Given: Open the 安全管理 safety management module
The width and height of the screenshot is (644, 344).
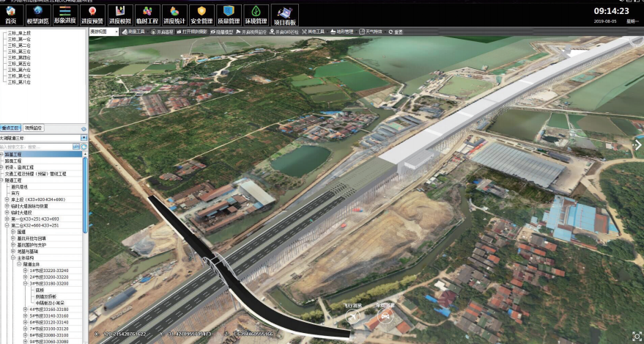Looking at the screenshot, I should point(201,15).
